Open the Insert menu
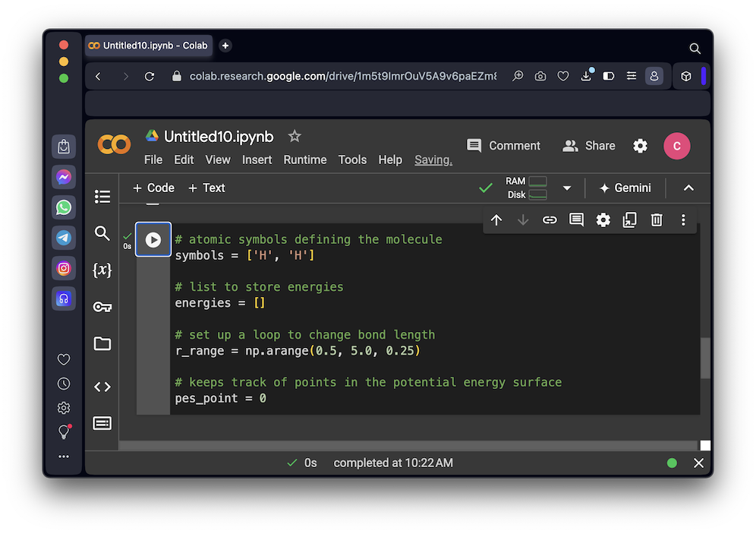The width and height of the screenshot is (756, 534). (257, 160)
